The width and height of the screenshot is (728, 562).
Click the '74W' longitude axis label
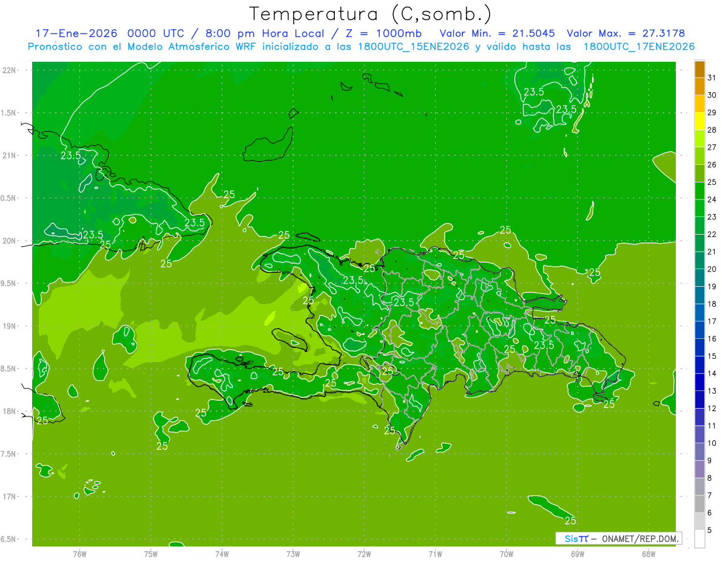click(222, 554)
